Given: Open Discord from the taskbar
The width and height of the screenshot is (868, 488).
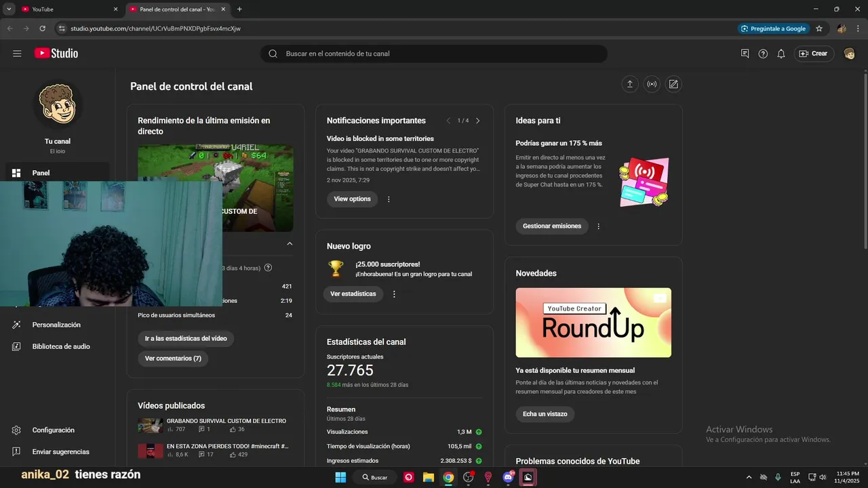Looking at the screenshot, I should click(x=508, y=477).
